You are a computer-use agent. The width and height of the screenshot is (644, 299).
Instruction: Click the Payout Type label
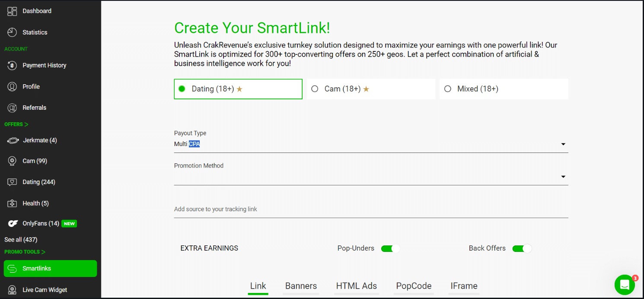point(190,133)
